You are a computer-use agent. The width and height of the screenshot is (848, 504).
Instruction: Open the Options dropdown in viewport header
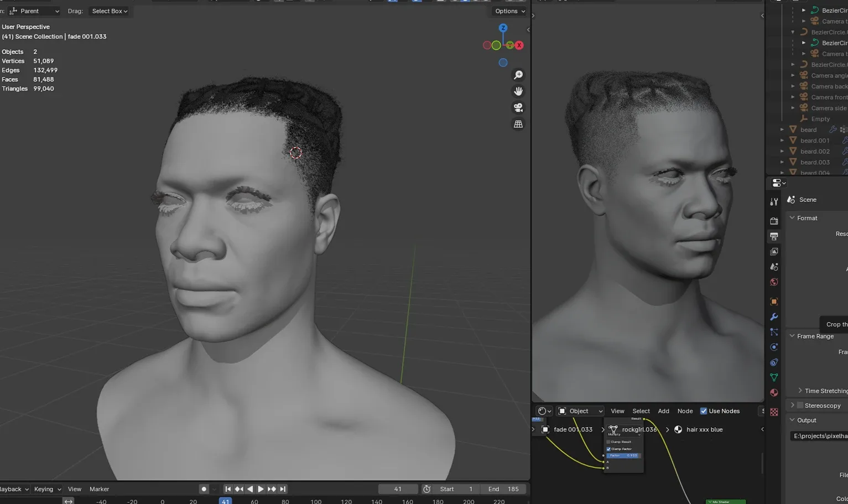509,11
